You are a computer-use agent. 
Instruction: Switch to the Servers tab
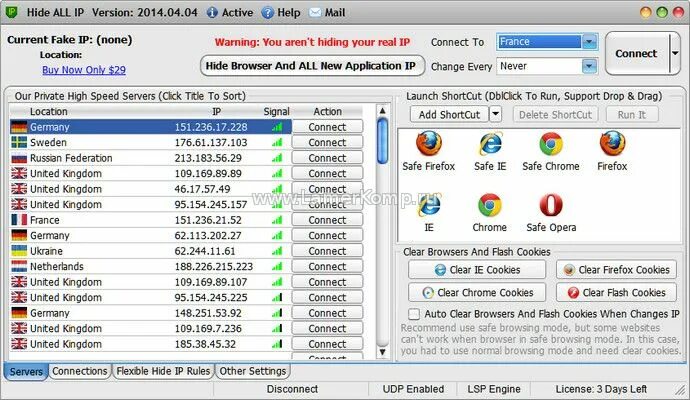point(26,371)
